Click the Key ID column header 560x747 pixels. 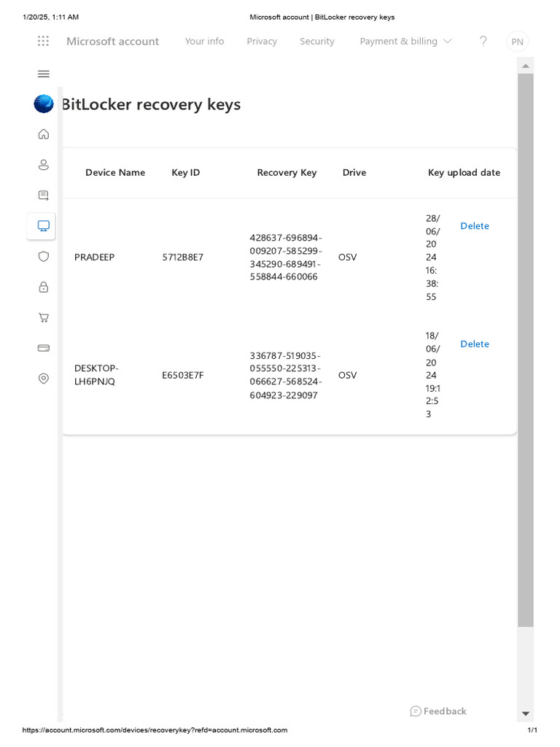coord(186,172)
